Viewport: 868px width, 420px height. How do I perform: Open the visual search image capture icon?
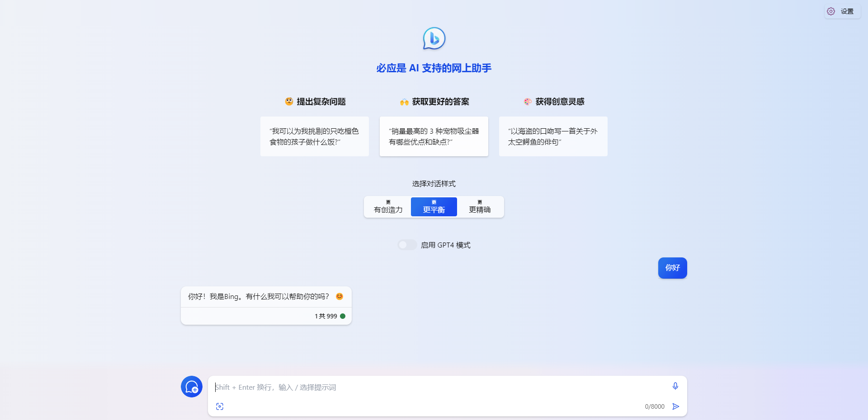click(x=220, y=406)
